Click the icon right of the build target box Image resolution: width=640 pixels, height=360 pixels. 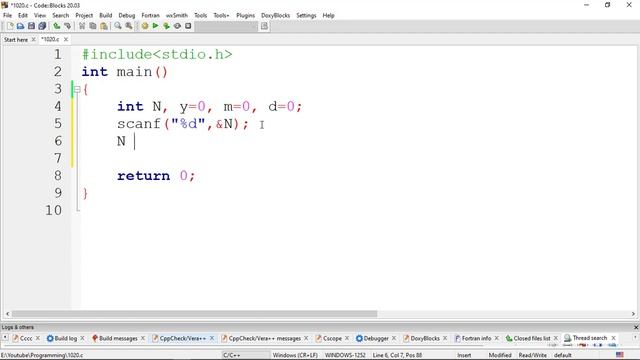click(264, 26)
